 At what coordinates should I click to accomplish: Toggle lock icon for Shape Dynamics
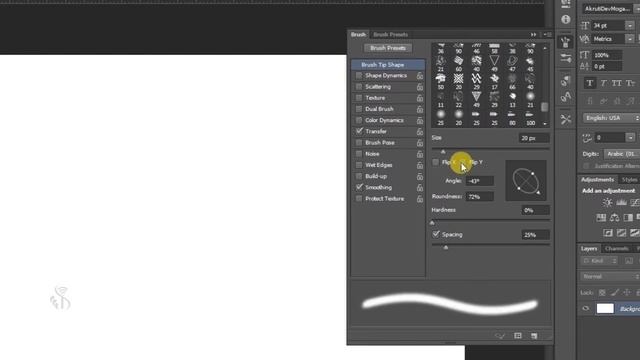coord(420,76)
